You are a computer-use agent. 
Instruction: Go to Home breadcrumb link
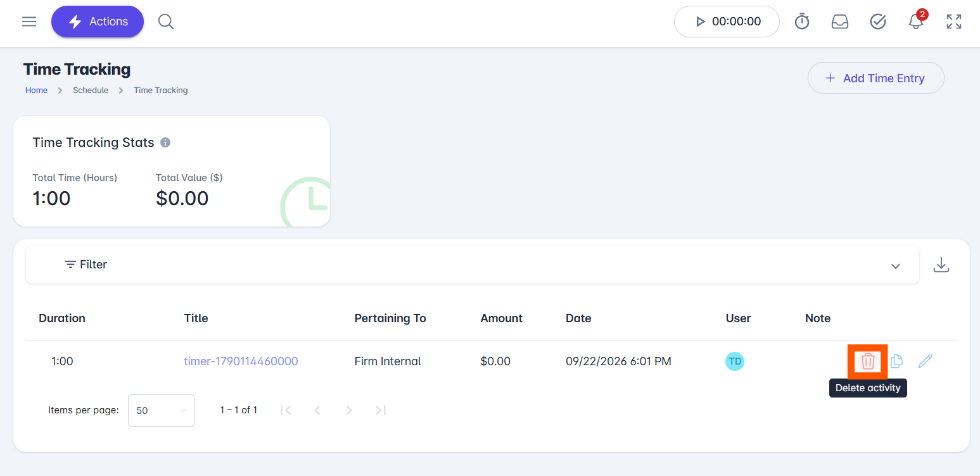[36, 90]
